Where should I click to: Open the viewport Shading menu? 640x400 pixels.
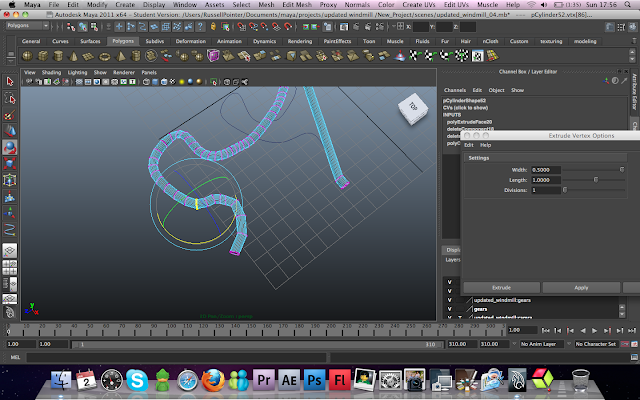click(x=51, y=72)
